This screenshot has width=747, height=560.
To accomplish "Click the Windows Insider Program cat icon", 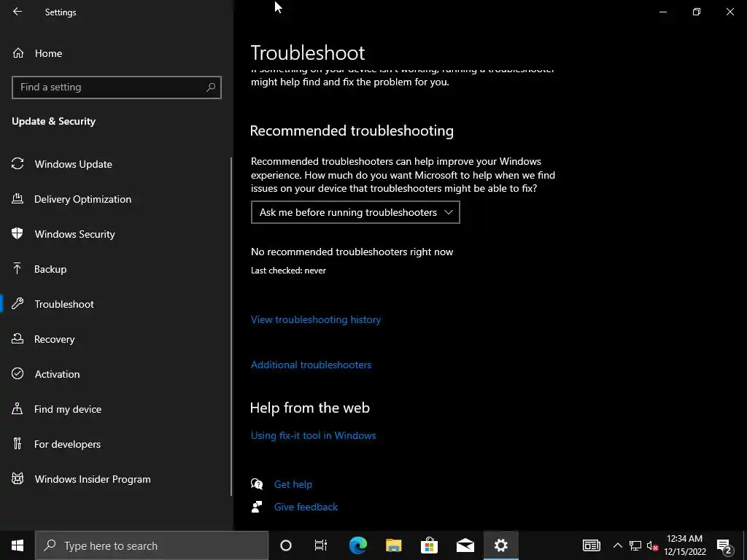I will click(x=18, y=478).
